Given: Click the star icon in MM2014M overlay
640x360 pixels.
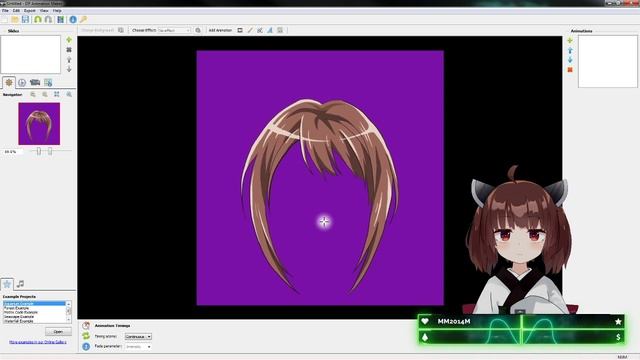Looking at the screenshot, I should click(618, 322).
